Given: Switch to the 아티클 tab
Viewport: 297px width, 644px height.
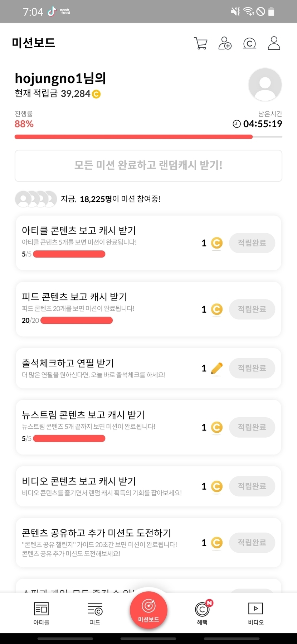Looking at the screenshot, I should point(41,613).
